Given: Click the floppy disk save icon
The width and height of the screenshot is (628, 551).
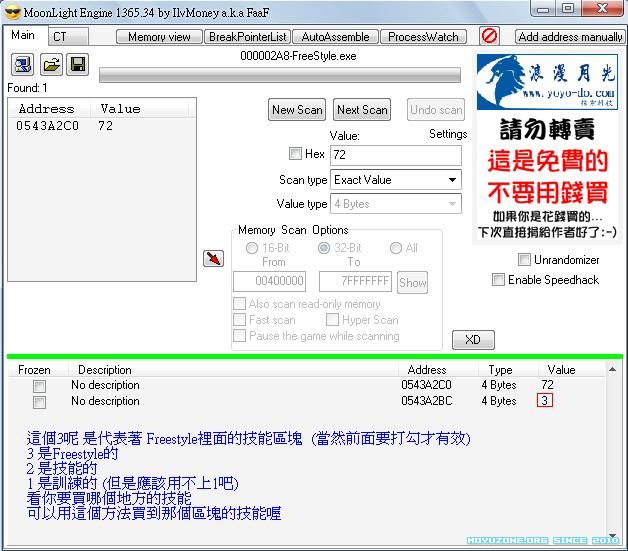Looking at the screenshot, I should pos(77,65).
